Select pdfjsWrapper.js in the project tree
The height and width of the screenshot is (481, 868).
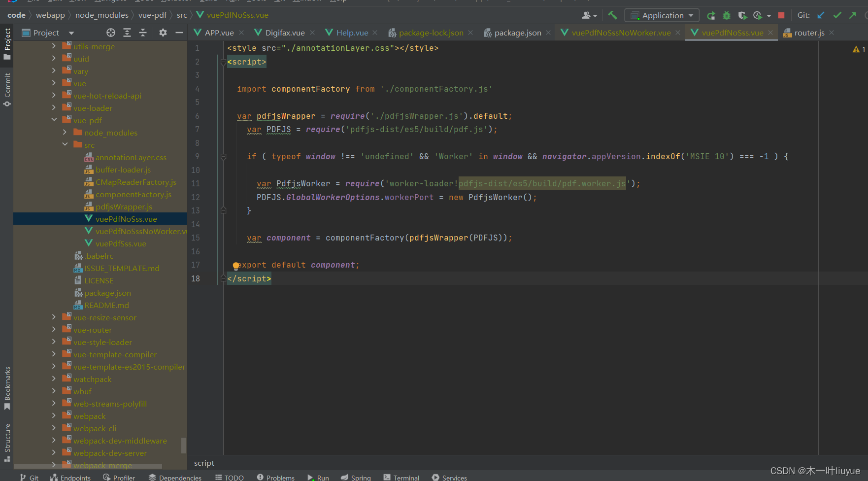[124, 206]
